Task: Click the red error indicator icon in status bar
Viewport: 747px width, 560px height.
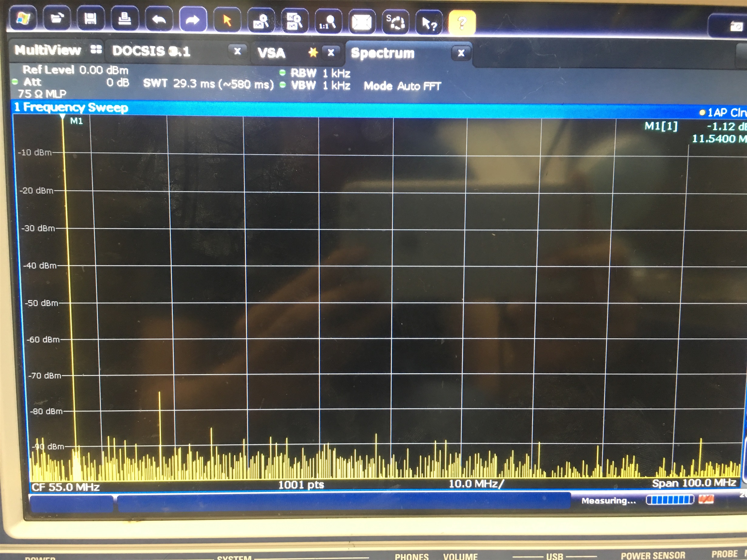Action: [706, 499]
